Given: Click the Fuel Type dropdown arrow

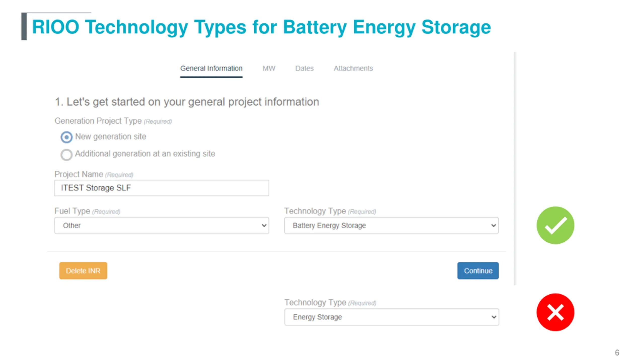Looking at the screenshot, I should 264,225.
